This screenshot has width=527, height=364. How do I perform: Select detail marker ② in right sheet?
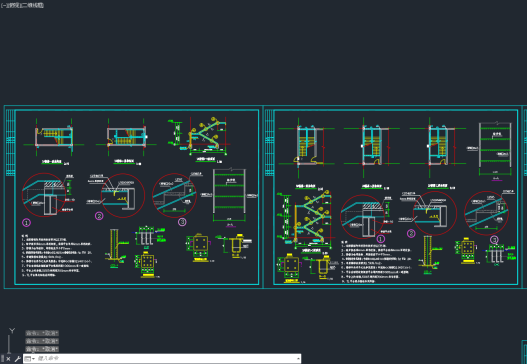pos(411,234)
